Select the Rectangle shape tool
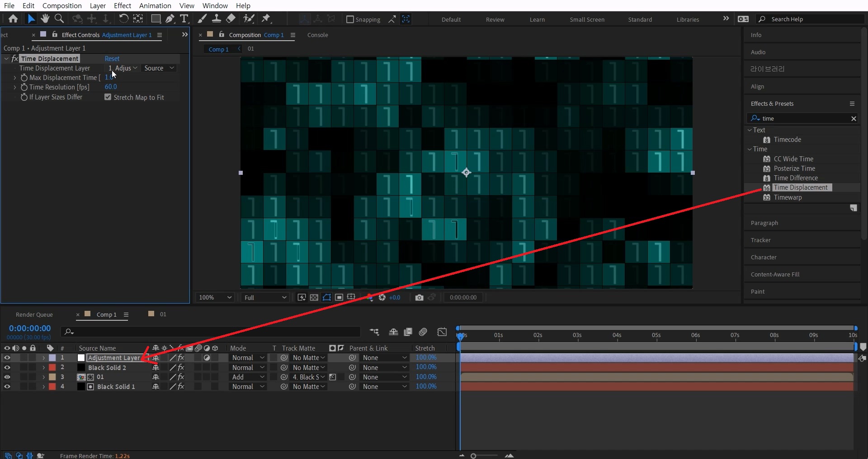Viewport: 868px width, 459px height. [x=156, y=19]
